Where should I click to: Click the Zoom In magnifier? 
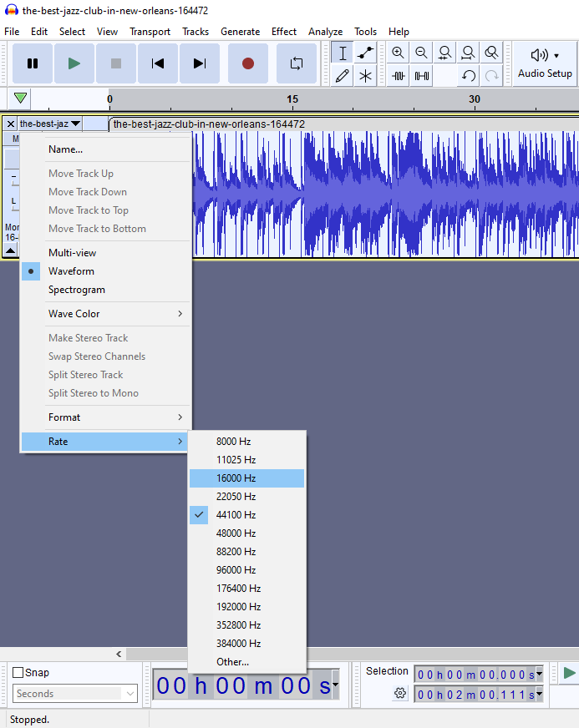[398, 53]
